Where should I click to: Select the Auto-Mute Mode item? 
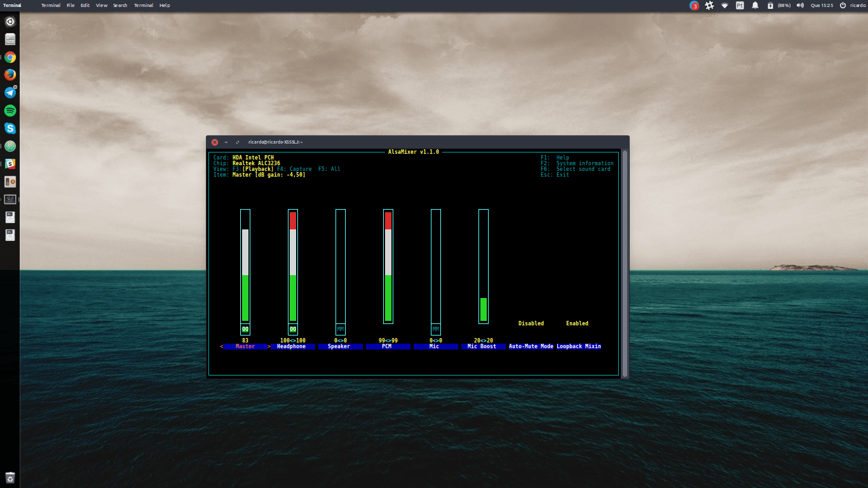[531, 347]
